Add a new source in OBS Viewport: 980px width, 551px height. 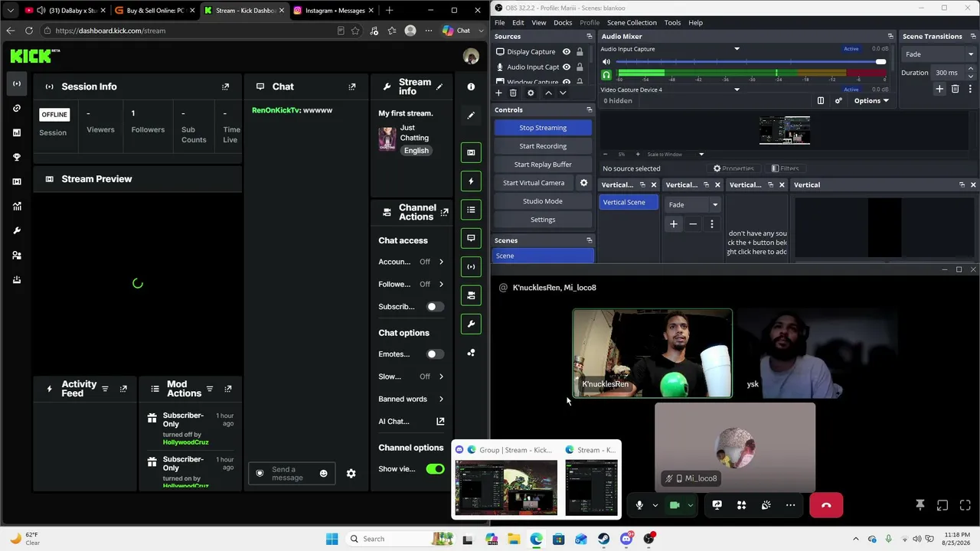[498, 93]
